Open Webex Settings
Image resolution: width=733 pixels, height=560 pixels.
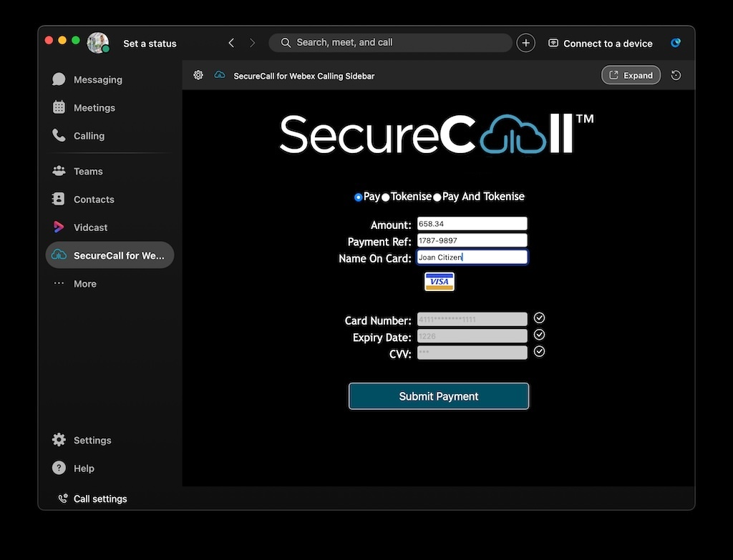[x=110, y=440]
